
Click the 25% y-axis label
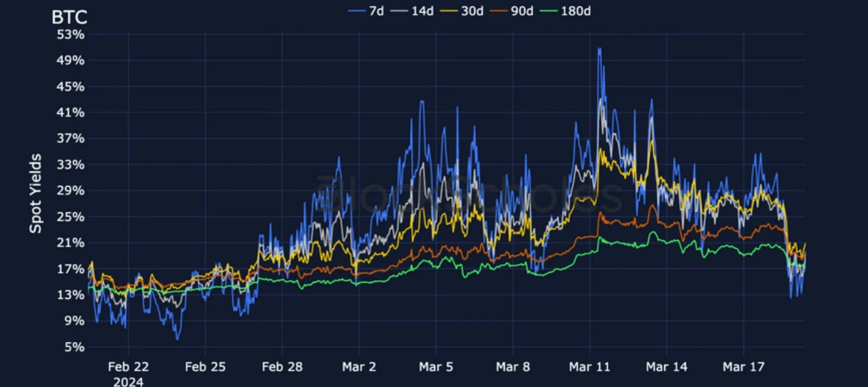[71, 217]
